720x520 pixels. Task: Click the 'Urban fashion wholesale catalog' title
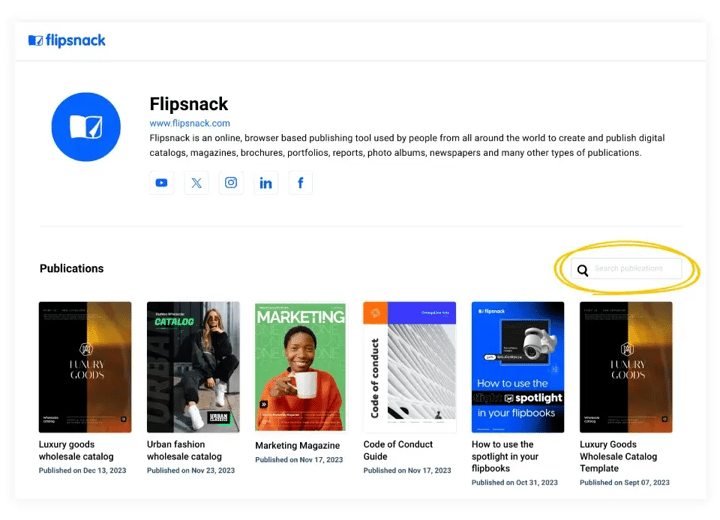185,450
